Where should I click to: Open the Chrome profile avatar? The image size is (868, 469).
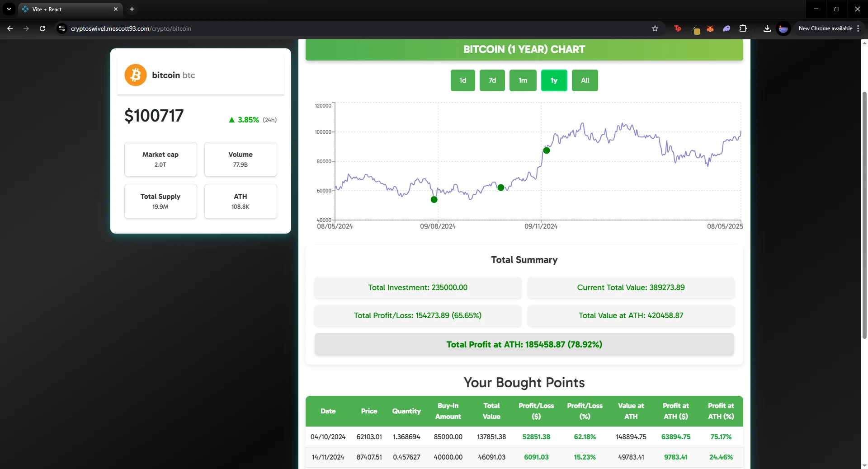pos(783,28)
